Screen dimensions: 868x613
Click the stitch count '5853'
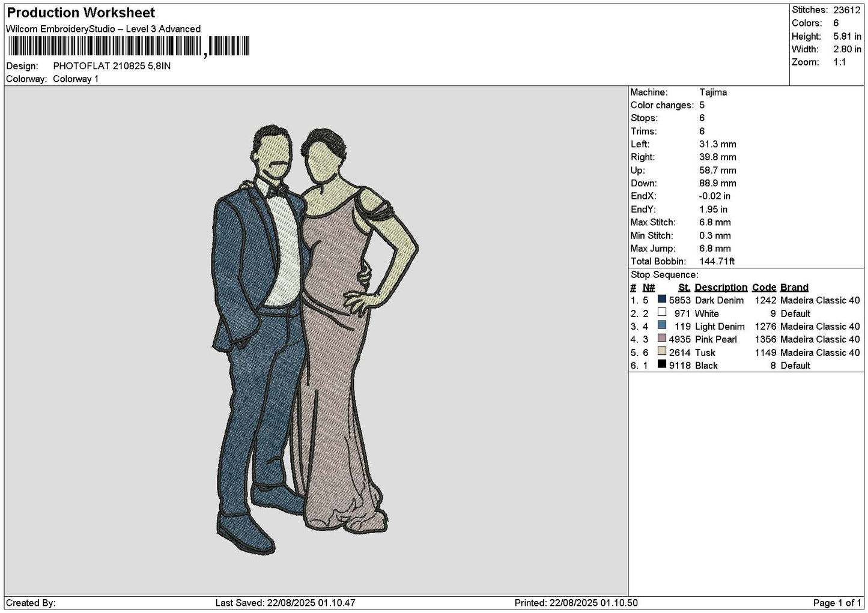pos(680,300)
